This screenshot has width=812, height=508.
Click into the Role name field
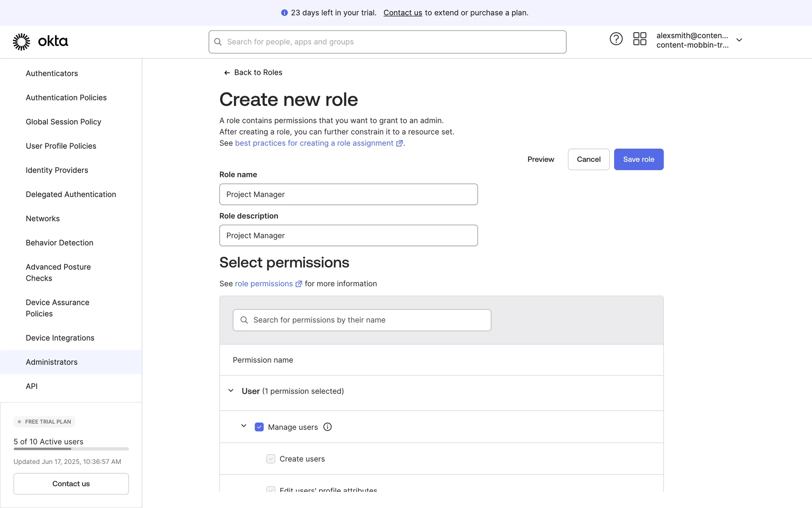348,194
